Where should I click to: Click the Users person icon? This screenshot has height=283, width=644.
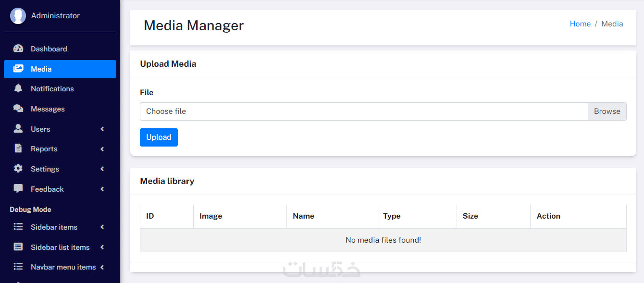tap(18, 129)
